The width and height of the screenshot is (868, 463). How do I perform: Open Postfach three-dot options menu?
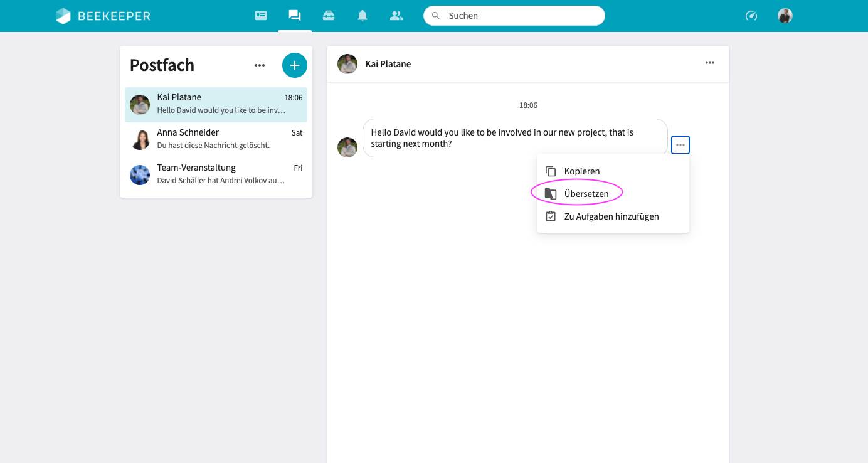pos(260,65)
